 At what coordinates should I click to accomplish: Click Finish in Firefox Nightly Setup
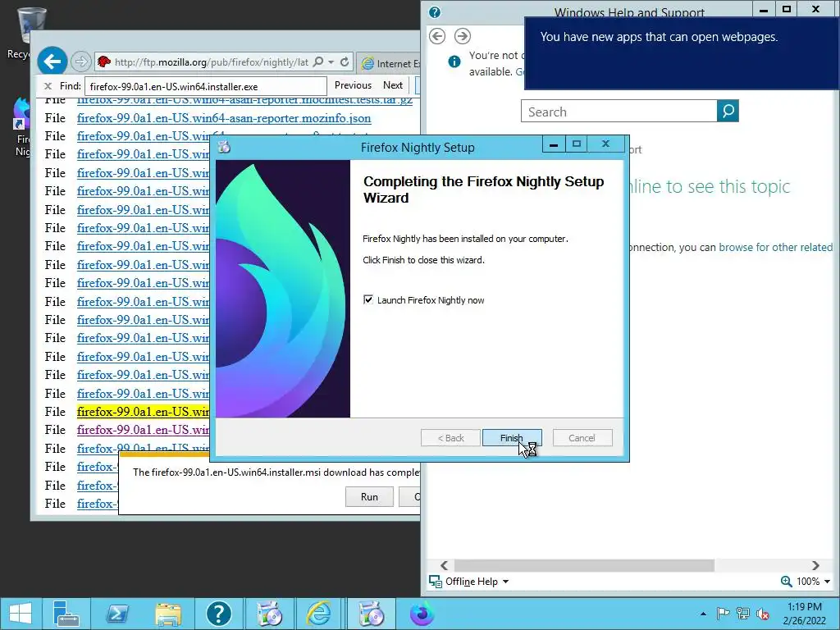512,438
